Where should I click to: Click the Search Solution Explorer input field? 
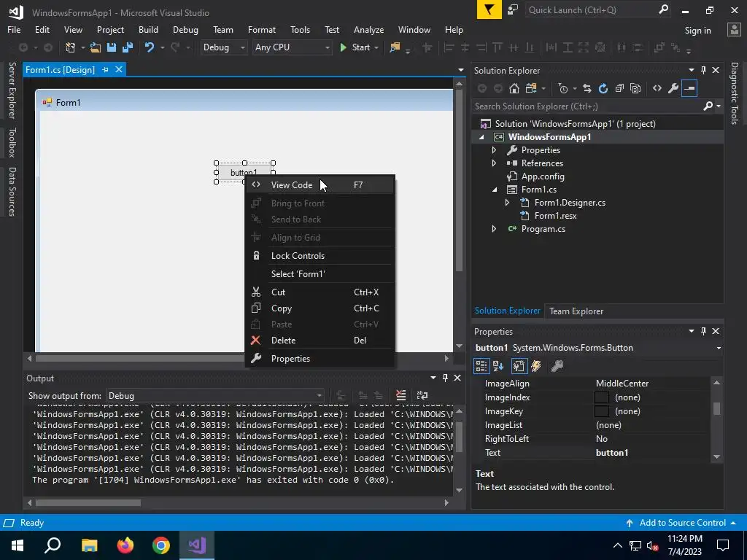[587, 106]
